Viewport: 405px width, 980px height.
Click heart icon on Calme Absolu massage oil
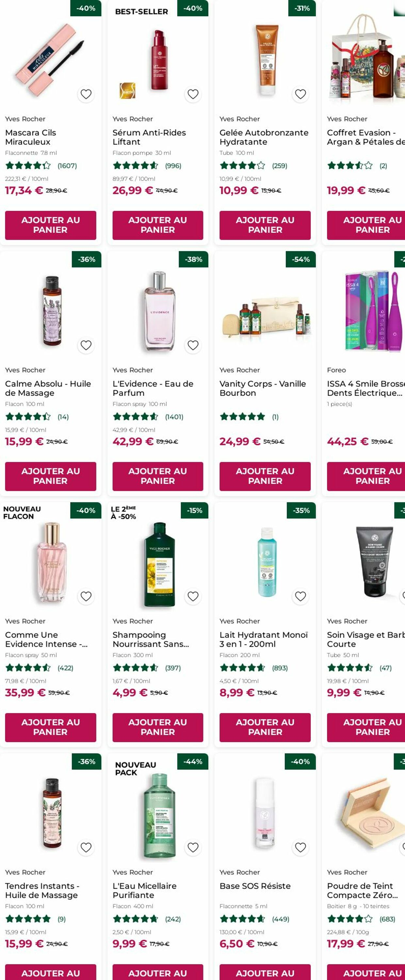[x=86, y=345]
